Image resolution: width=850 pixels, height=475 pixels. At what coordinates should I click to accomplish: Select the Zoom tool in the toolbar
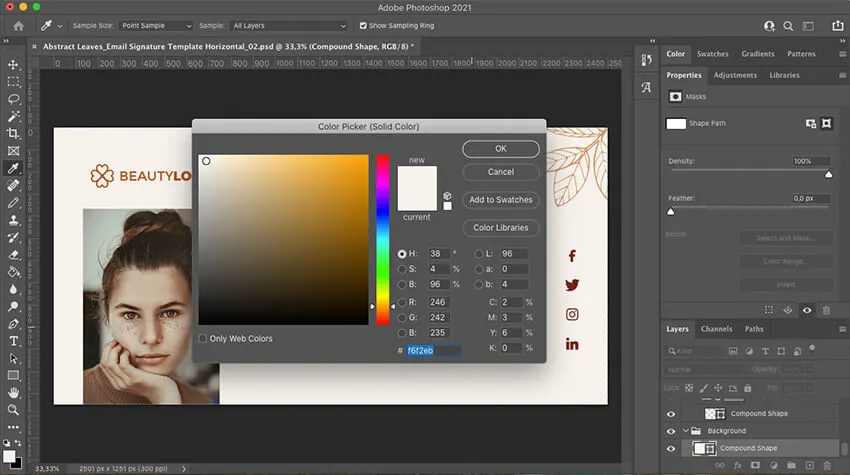pyautogui.click(x=14, y=410)
